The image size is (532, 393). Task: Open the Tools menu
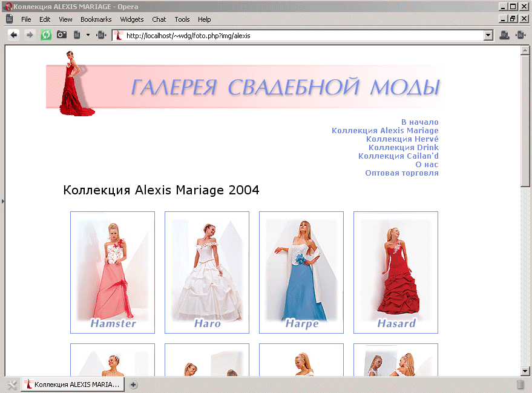pyautogui.click(x=182, y=19)
